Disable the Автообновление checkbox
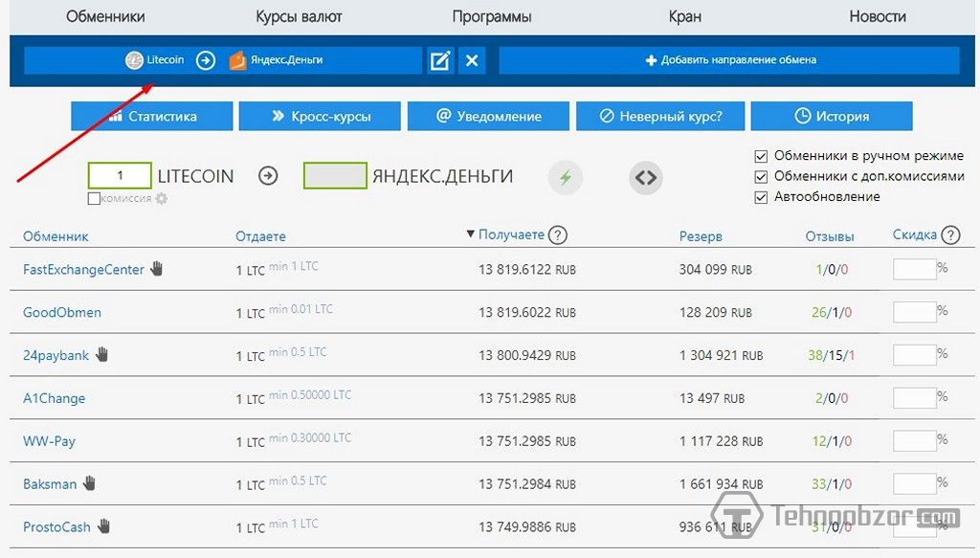Screen dimensions: 980x558 click(x=761, y=197)
